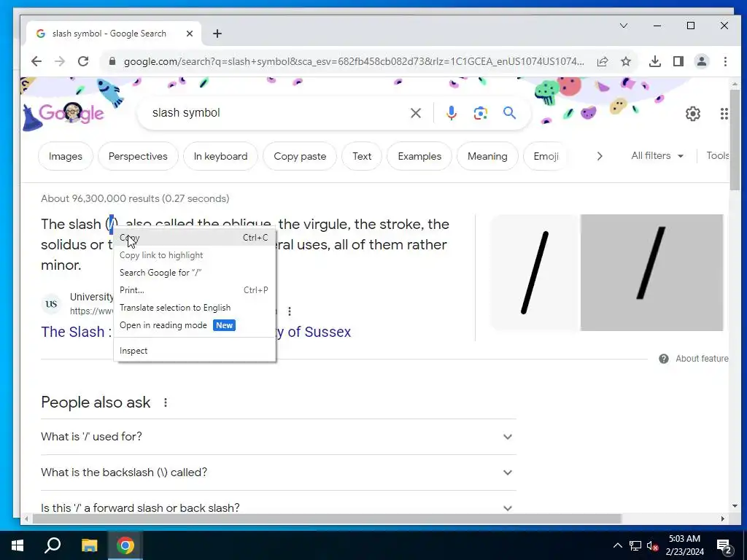Open the Chrome side panel
Viewport: 747px width, 560px height.
pos(678,61)
